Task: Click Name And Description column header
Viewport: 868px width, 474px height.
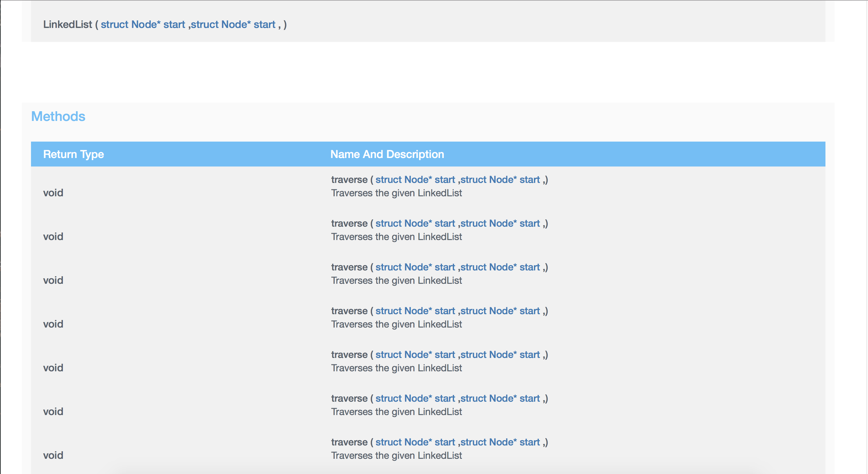Action: point(387,154)
